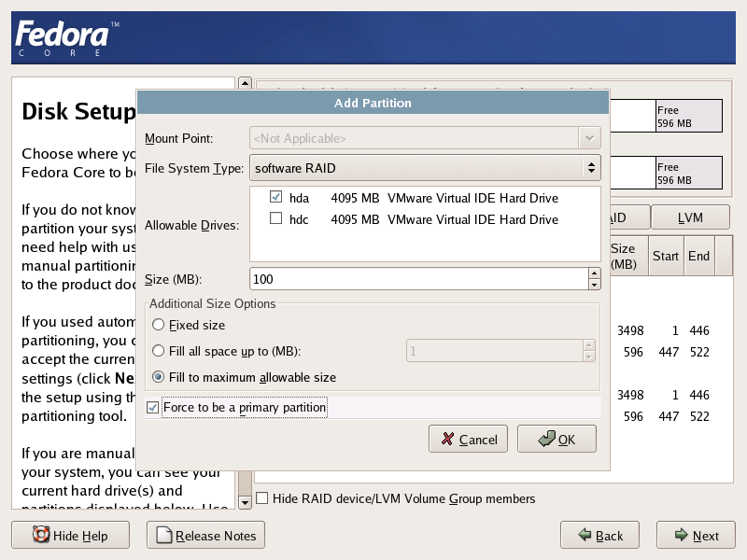
Task: Click the help panel scroll-up arrow
Action: (x=245, y=83)
